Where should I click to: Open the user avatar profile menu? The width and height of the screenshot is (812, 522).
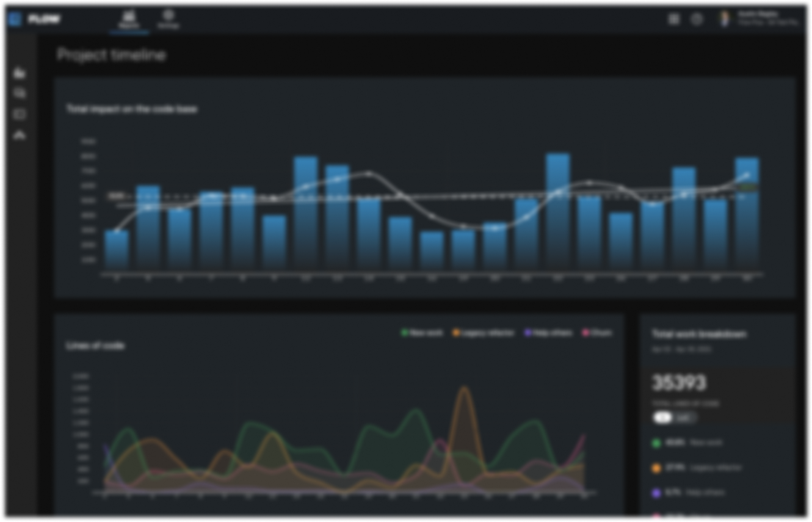point(725,19)
